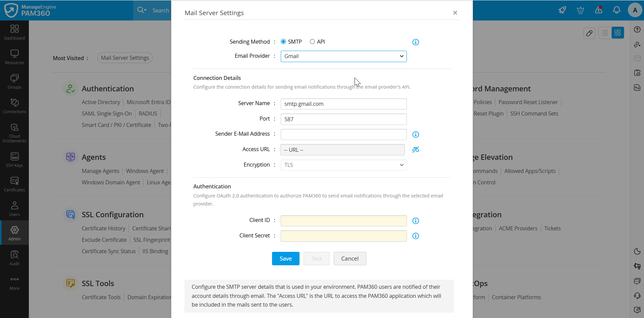Click info icon beside Client ID
Viewport: 644px width, 318px height.
tap(416, 221)
